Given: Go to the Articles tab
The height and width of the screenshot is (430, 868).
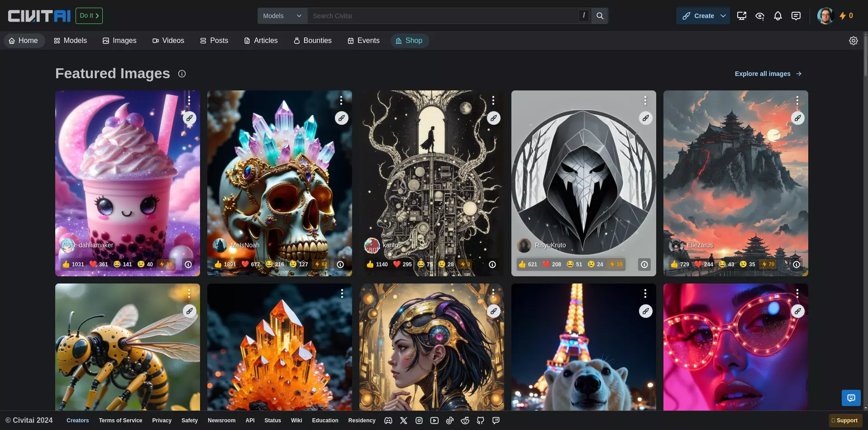Looking at the screenshot, I should pyautogui.click(x=261, y=41).
